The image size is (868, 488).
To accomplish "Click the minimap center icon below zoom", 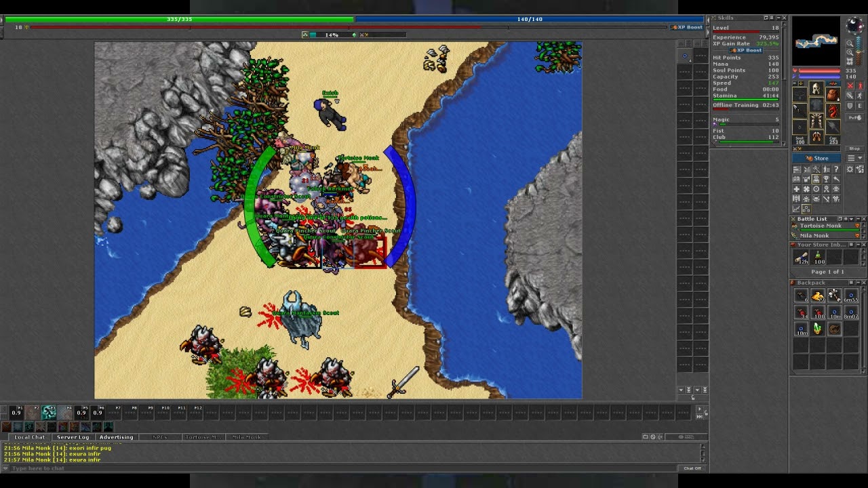I will [850, 62].
